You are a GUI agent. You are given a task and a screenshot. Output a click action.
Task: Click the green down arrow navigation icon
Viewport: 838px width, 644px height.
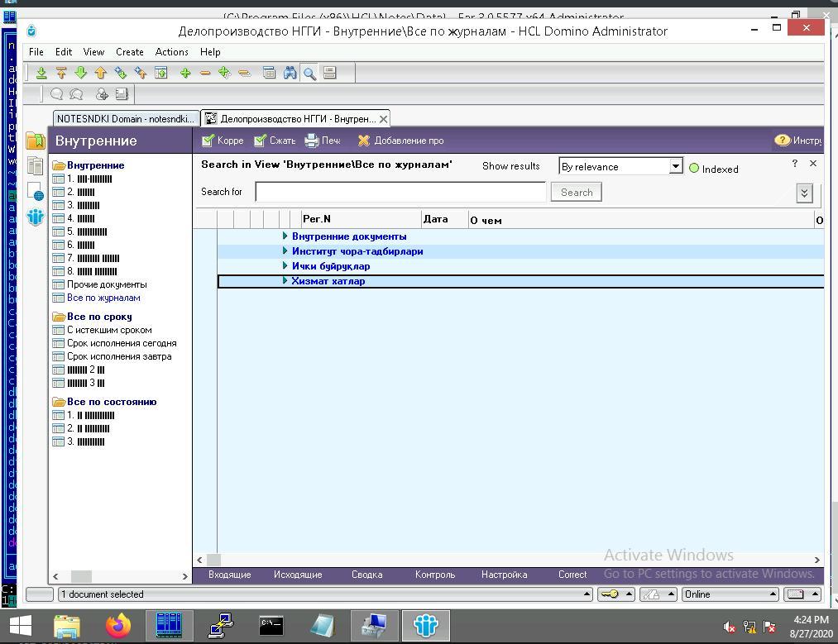81,73
